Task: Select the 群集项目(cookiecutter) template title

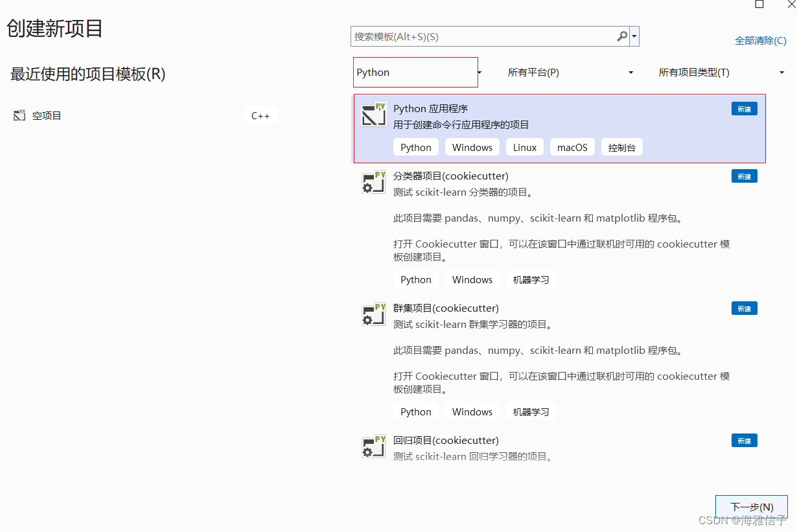Action: click(x=446, y=308)
